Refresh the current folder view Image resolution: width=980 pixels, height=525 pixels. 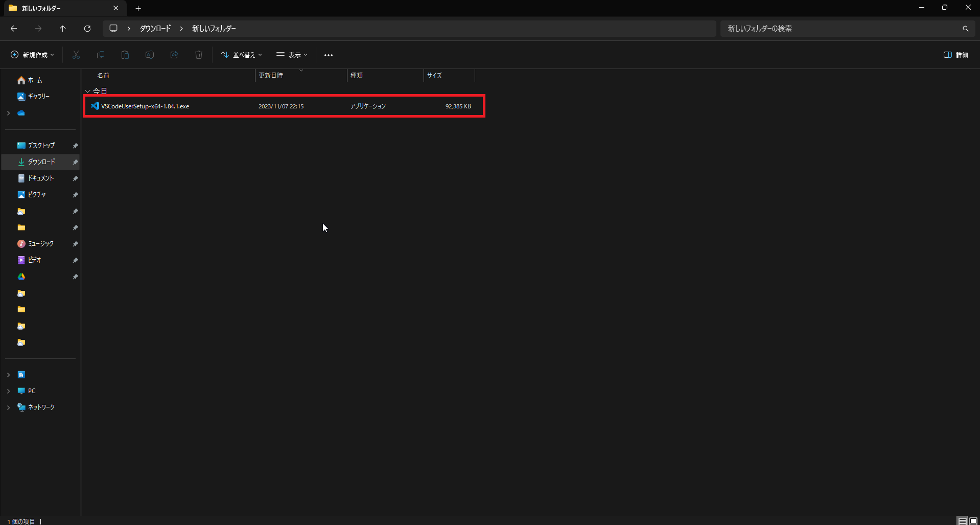pyautogui.click(x=87, y=29)
